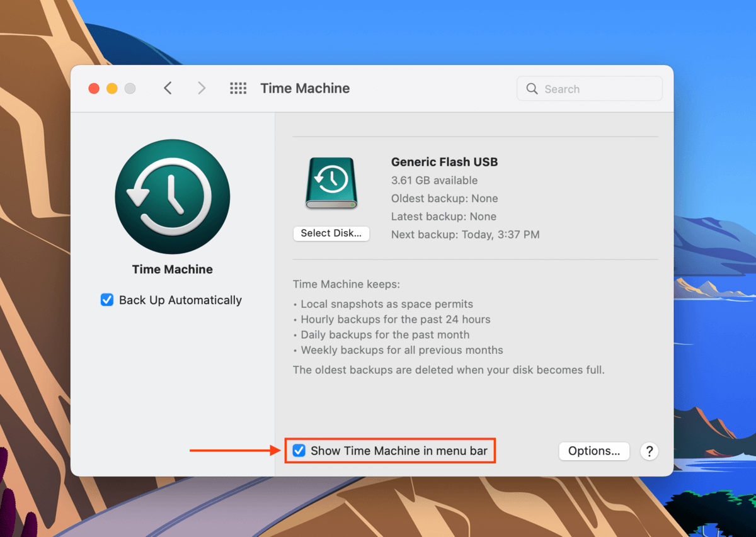
Task: Open the Select Disk… dialog
Action: coord(331,234)
